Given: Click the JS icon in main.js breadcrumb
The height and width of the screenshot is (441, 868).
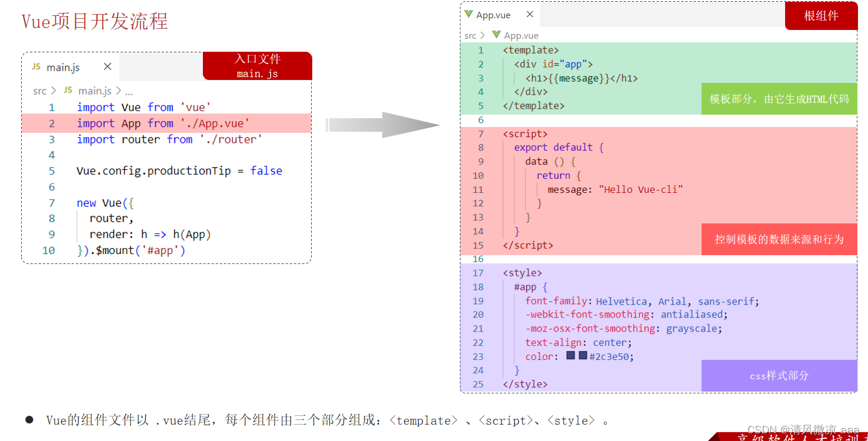Looking at the screenshot, I should [68, 91].
